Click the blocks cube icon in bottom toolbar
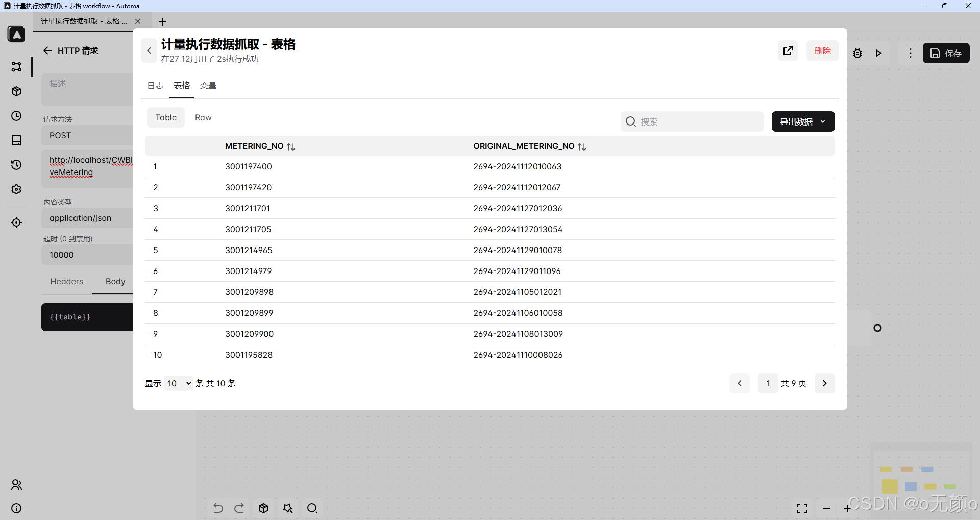The image size is (980, 520). coord(263,508)
